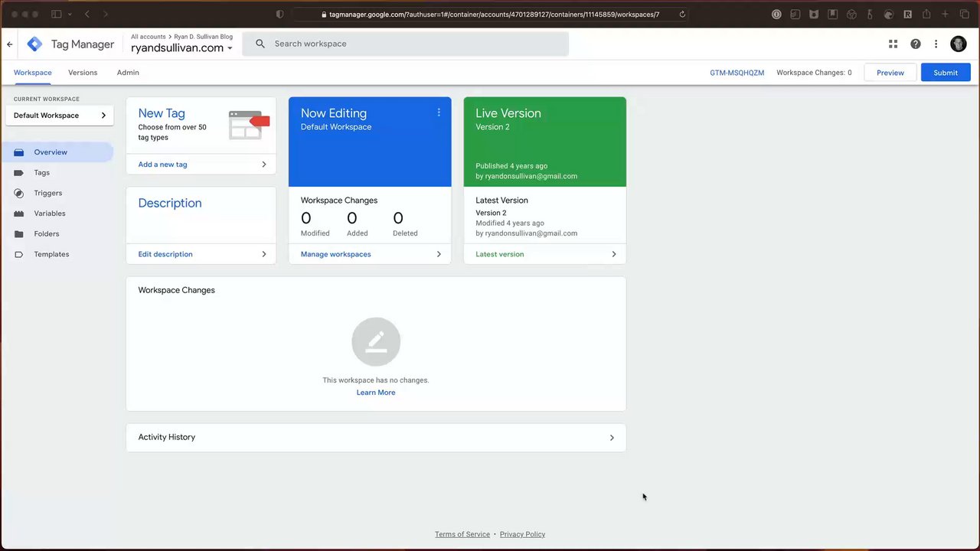Select the Templates outline icon in sidebar
The image size is (980, 551).
click(x=18, y=254)
